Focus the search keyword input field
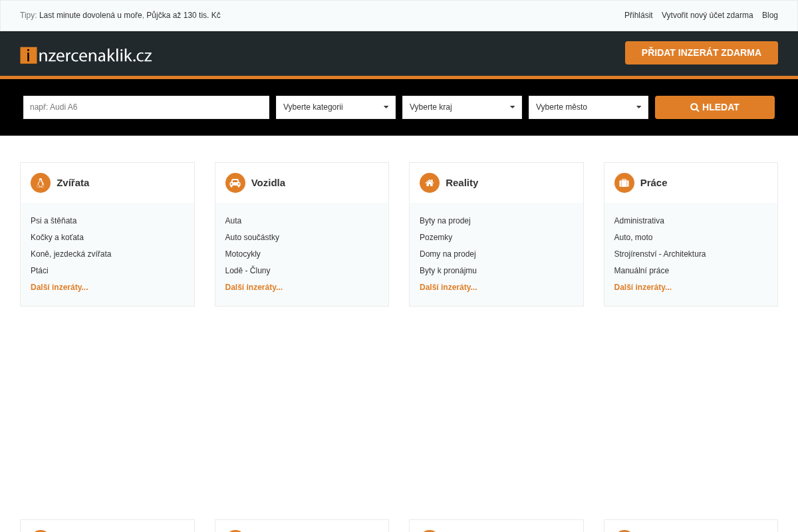The height and width of the screenshot is (532, 798). tap(146, 107)
